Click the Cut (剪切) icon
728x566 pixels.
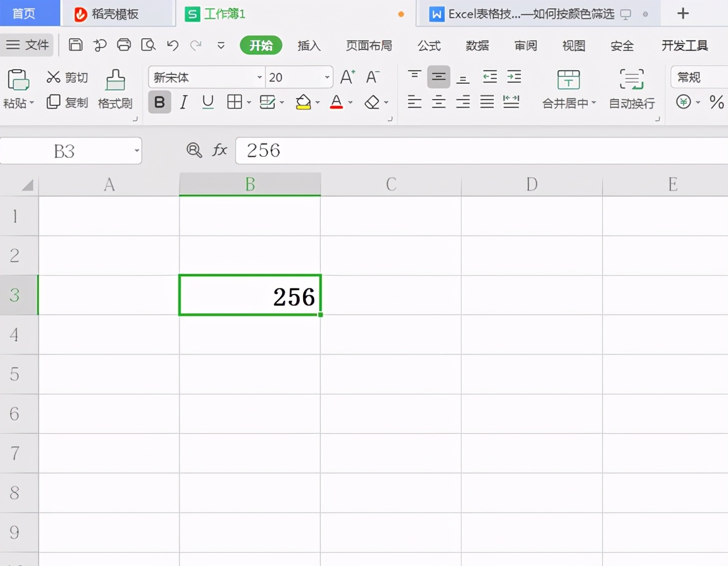point(53,77)
